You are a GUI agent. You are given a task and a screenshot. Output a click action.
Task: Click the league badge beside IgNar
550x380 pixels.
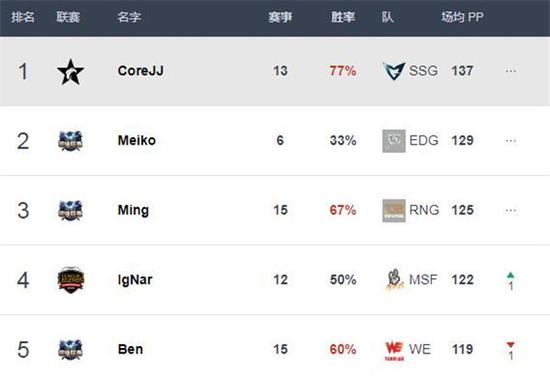coord(71,280)
